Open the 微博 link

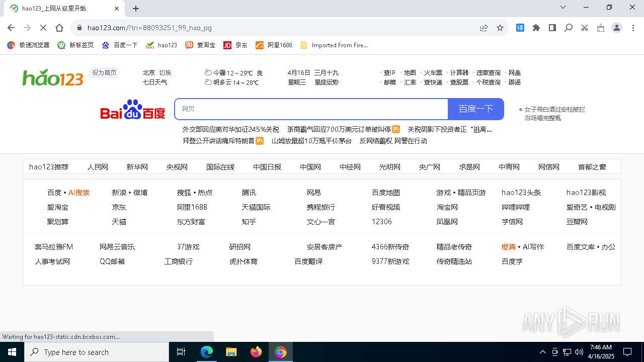(140, 193)
